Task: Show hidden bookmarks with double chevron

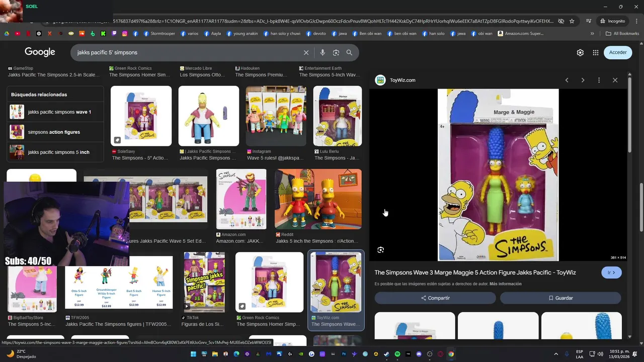Action: pyautogui.click(x=592, y=34)
